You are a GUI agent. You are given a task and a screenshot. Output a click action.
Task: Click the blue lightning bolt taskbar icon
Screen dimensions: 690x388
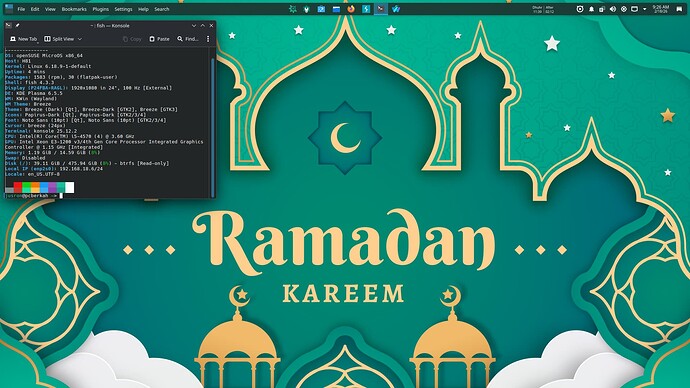click(366, 9)
